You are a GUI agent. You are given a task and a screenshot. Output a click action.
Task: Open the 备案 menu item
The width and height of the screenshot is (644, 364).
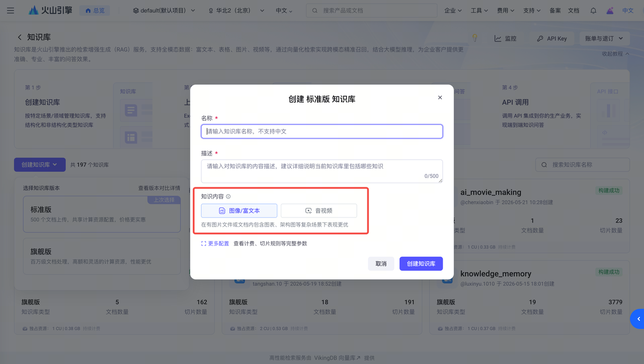(555, 11)
